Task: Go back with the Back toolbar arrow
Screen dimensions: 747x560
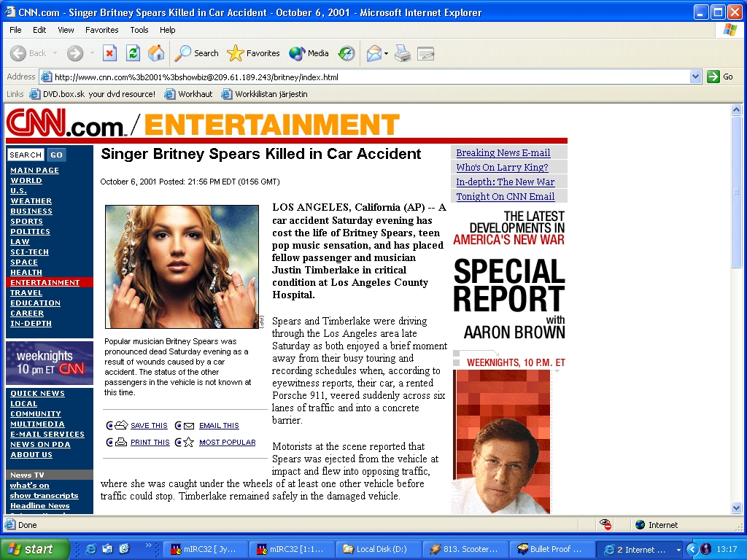Action: point(28,53)
